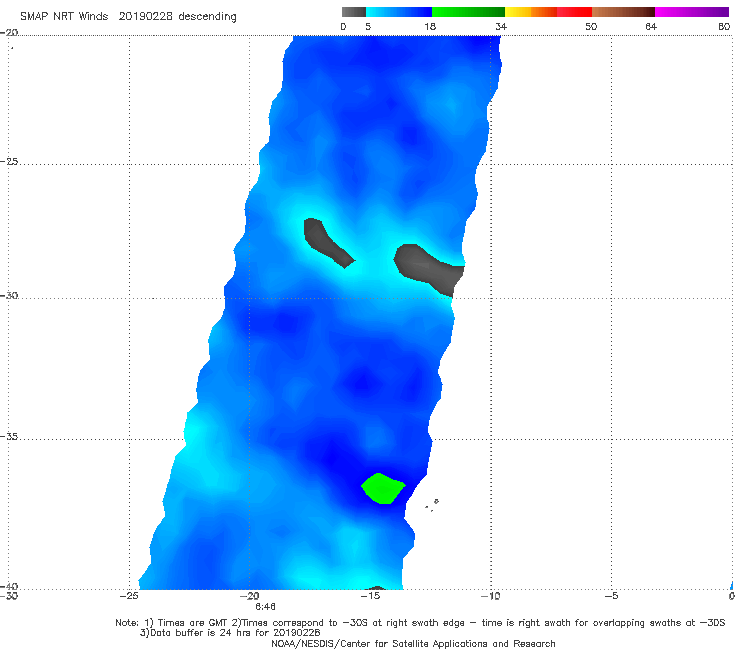Click the '-35' latitude axis label

click(9, 436)
